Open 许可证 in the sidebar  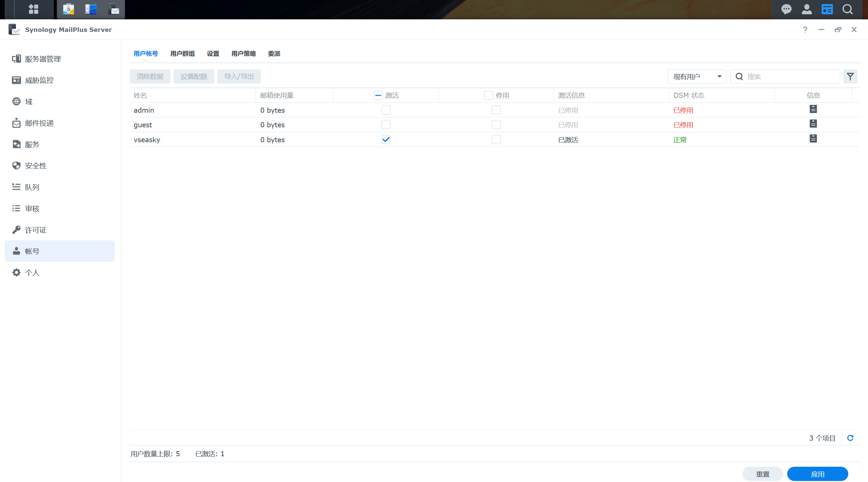[x=60, y=230]
